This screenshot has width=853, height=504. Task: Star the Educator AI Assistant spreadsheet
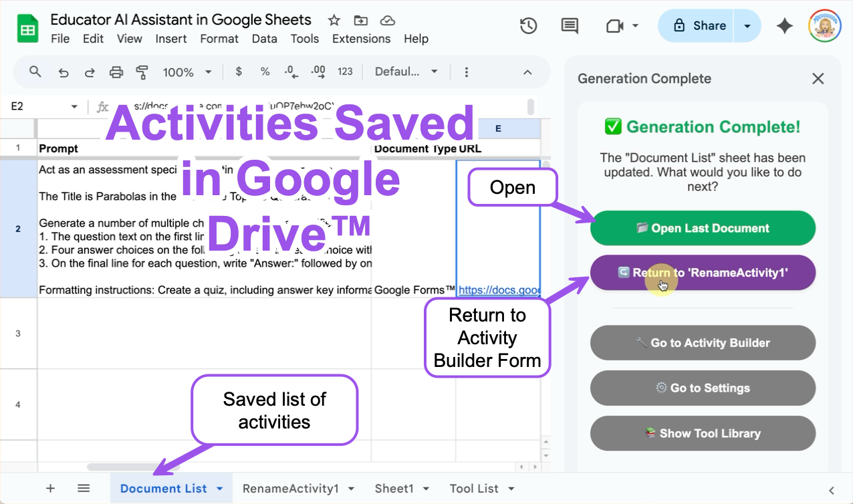pyautogui.click(x=334, y=20)
